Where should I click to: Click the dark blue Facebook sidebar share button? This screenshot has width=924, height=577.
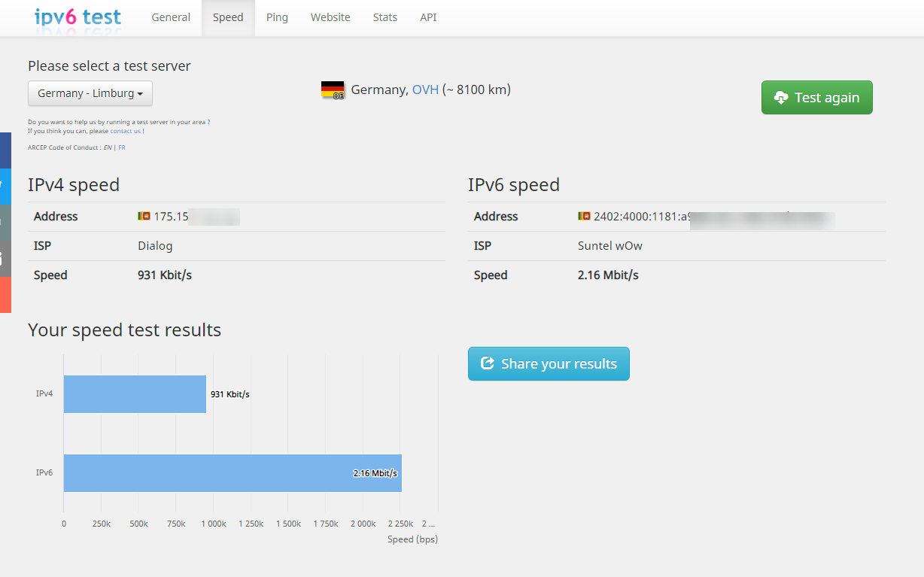(5, 150)
